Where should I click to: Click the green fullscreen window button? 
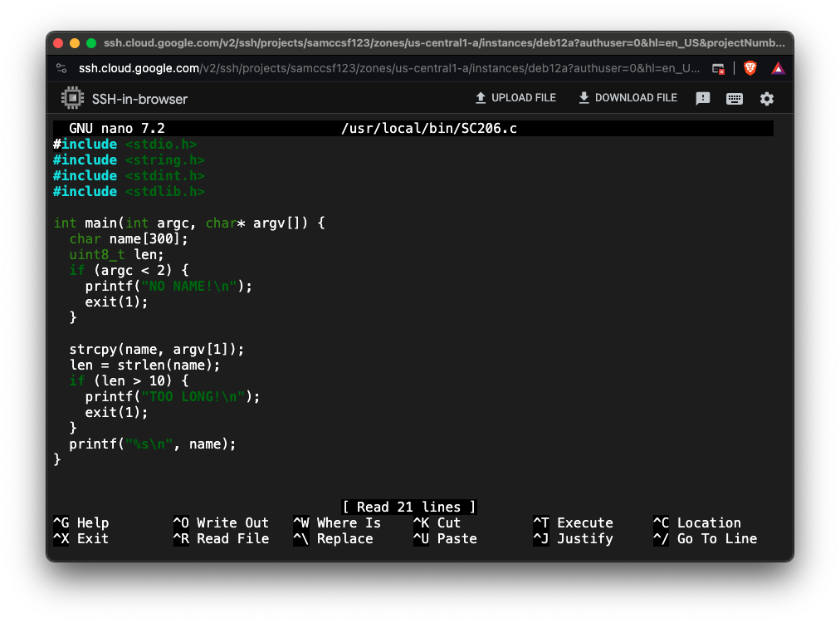coord(91,42)
